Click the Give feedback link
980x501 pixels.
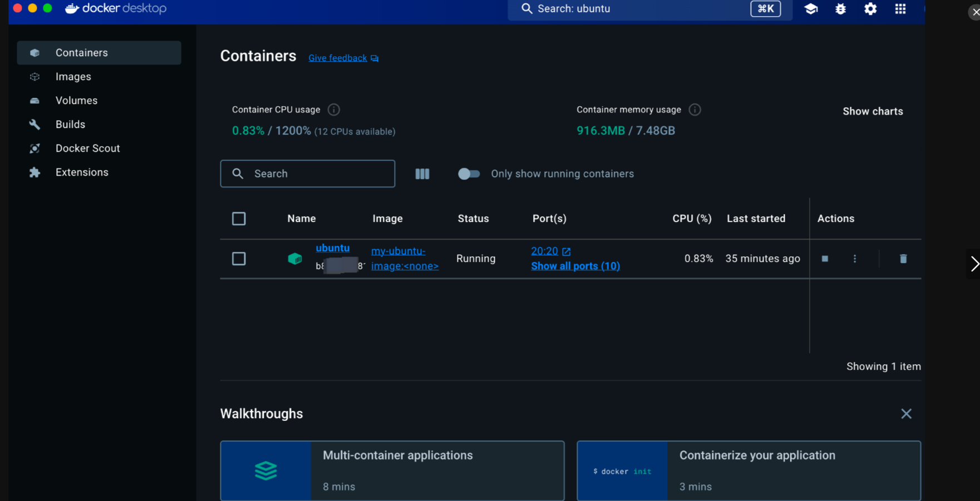(338, 58)
